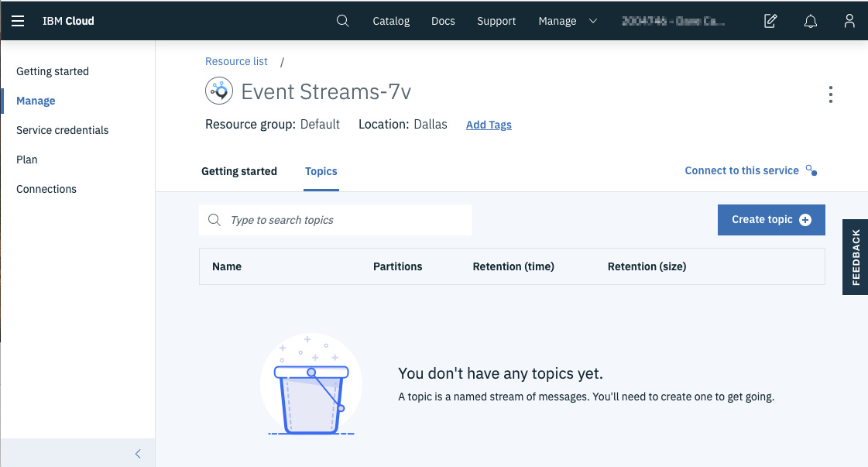Select Manage in the sidebar
Viewport: 868px width, 467px height.
36,101
